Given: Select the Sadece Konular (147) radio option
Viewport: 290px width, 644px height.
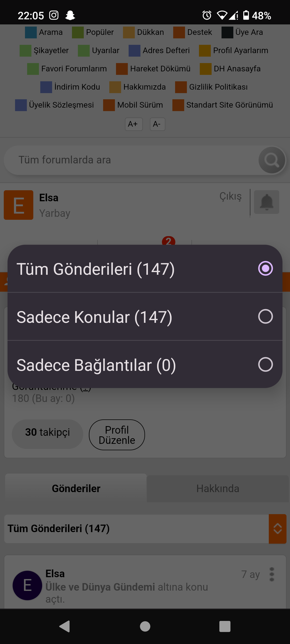Looking at the screenshot, I should (x=145, y=317).
